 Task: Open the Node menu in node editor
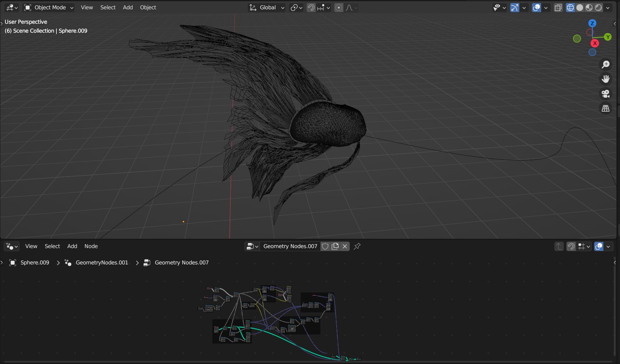pos(91,246)
